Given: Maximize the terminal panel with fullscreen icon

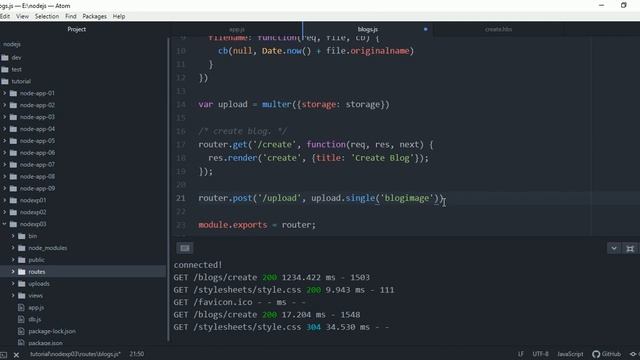Looking at the screenshot, I should pos(630,248).
